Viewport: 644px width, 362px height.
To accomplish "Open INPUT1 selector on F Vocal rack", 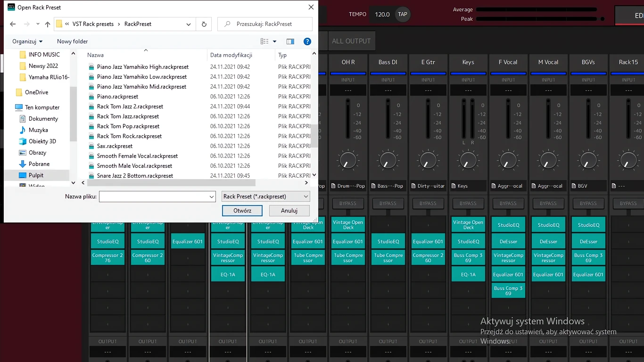I will 508,90.
